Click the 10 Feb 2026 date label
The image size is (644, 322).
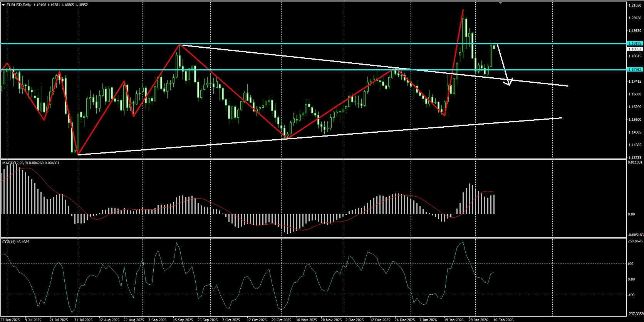[504, 320]
